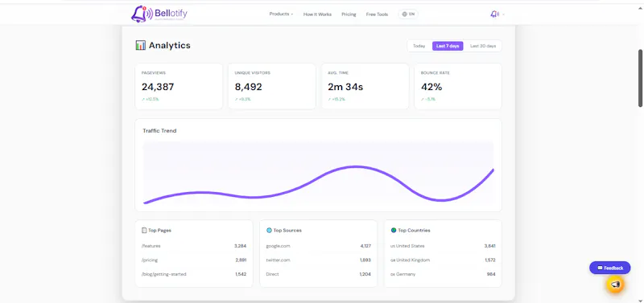Click the Top Sources globe icon
Viewport: 644px width, 303px height.
click(269, 231)
